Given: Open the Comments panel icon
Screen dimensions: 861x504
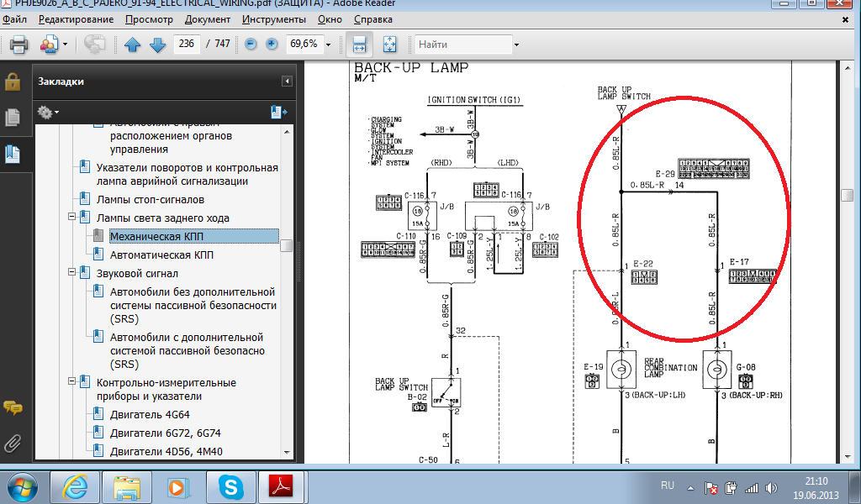Looking at the screenshot, I should tap(13, 407).
